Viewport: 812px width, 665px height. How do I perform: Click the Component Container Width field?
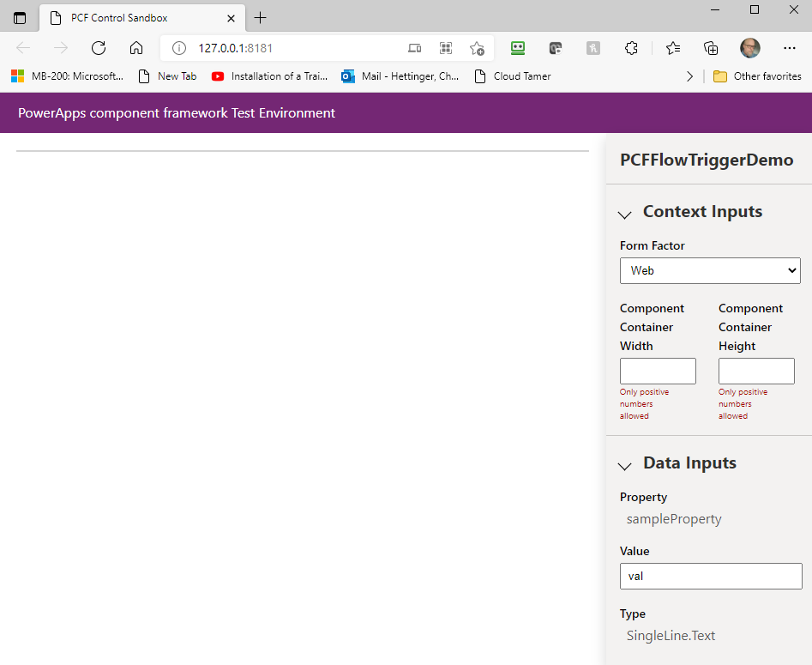click(x=658, y=371)
